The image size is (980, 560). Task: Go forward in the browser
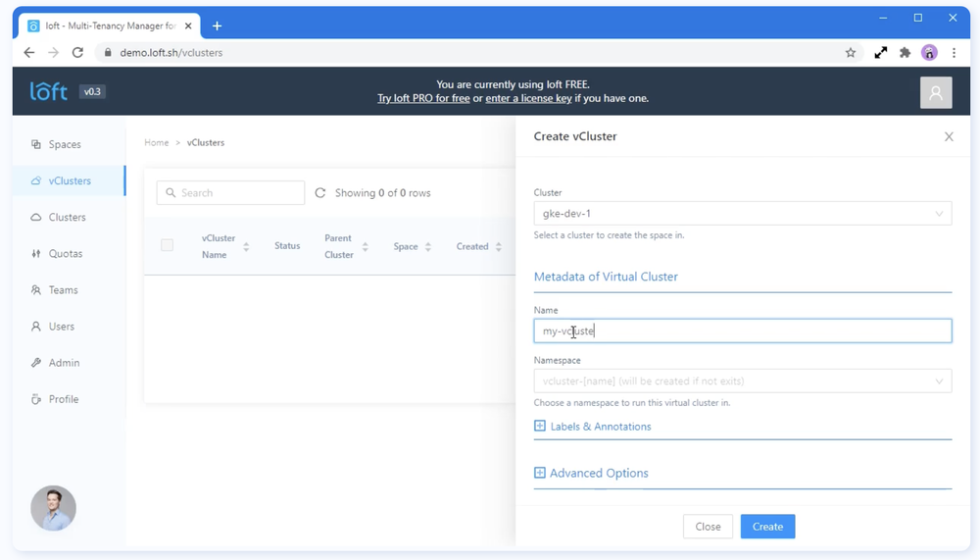pyautogui.click(x=53, y=53)
